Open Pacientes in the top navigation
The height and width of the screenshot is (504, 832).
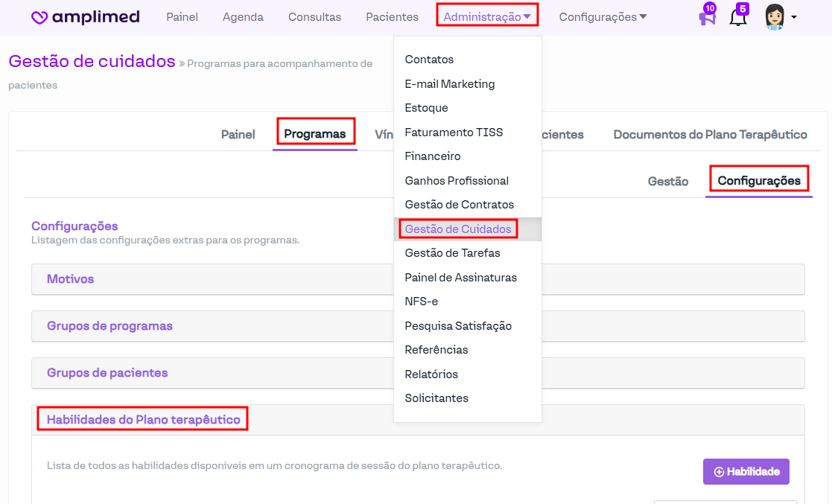pos(392,16)
